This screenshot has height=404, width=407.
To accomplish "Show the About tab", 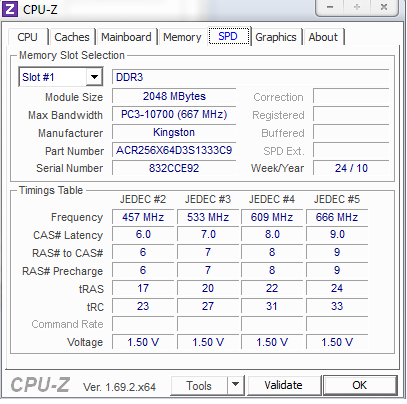I will click(323, 37).
